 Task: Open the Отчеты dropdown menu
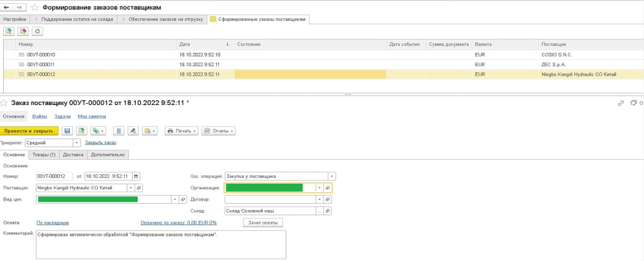click(x=219, y=131)
